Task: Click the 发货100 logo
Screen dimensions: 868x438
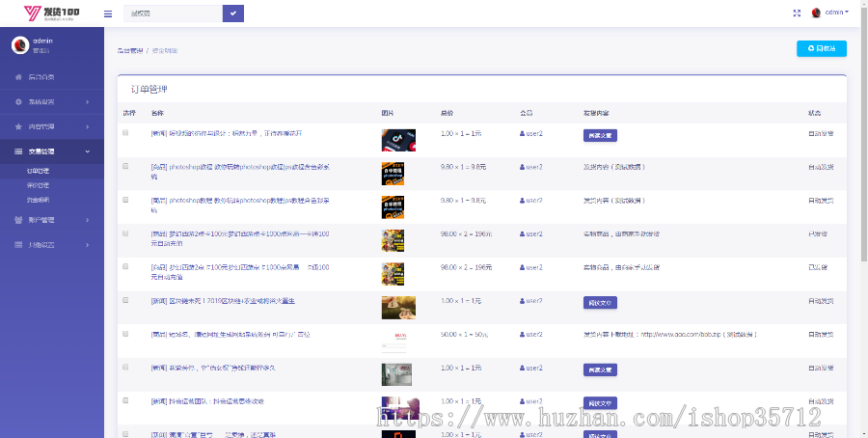Action: click(x=51, y=13)
